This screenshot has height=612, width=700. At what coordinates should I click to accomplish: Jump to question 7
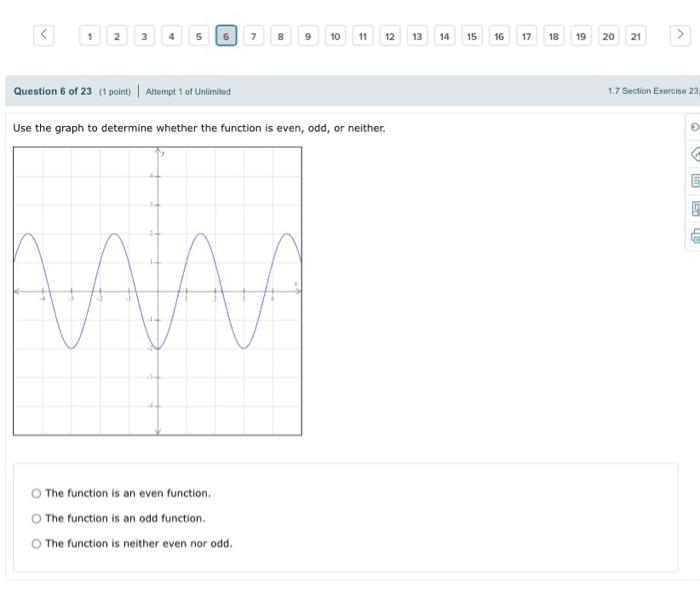click(x=254, y=36)
